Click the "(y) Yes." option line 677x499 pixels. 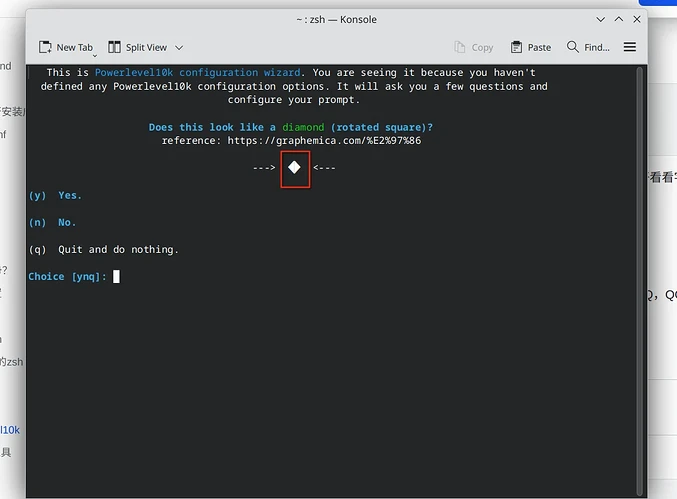[56, 196]
